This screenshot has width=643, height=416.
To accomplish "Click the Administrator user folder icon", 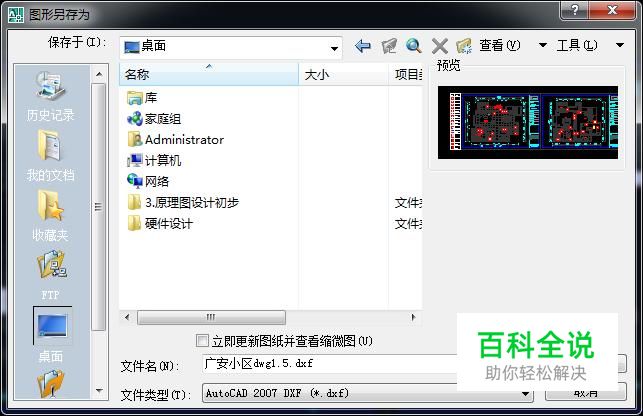I will tap(135, 139).
